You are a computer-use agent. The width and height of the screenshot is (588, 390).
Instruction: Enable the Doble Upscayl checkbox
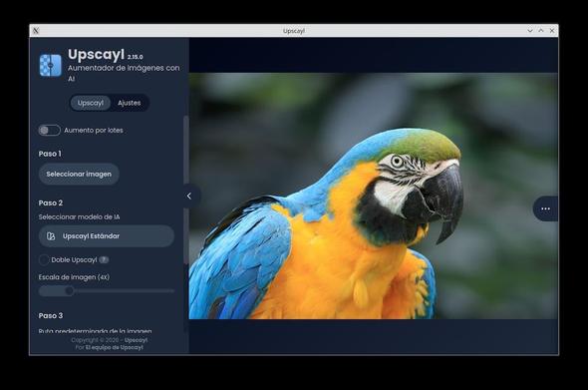pos(44,259)
